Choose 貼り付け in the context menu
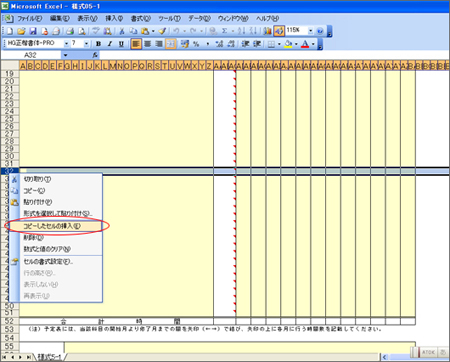 tap(56, 202)
